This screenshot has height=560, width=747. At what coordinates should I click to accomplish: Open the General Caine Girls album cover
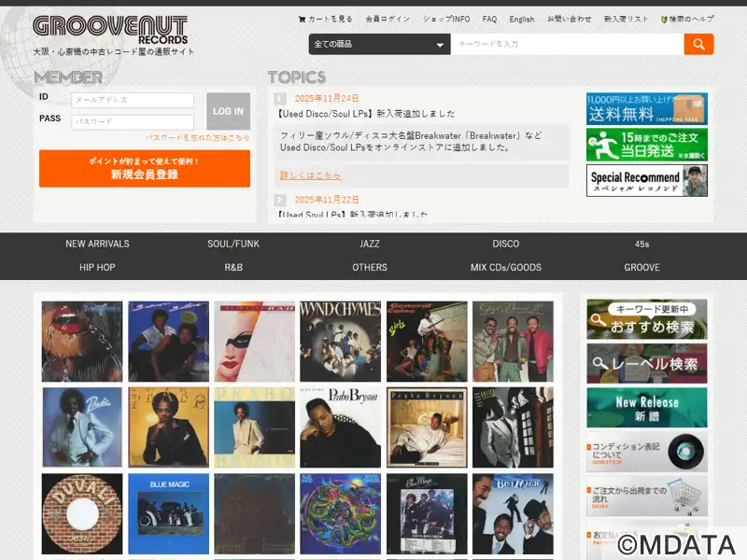pyautogui.click(x=427, y=342)
